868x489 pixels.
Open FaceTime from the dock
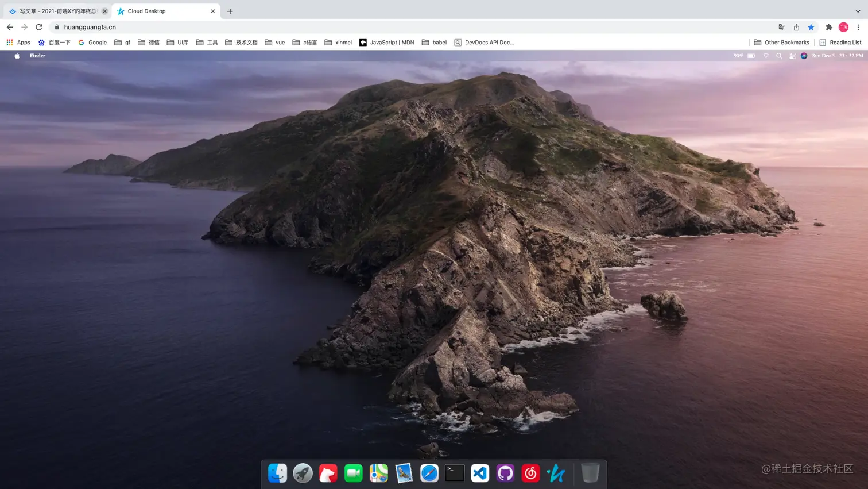pyautogui.click(x=353, y=473)
